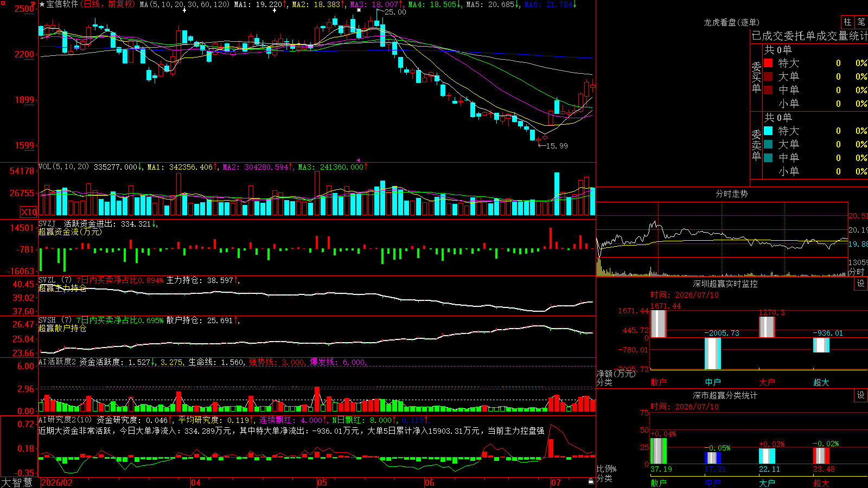Click the 深市超赢分类统计 panel title
Viewport: 868px width, 488px height.
click(x=725, y=395)
